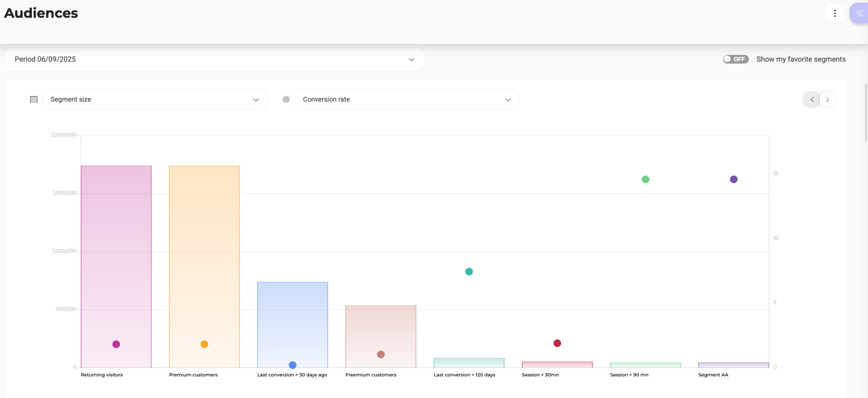Click the Show my favorite segments label
Image resolution: width=868 pixels, height=398 pixels.
click(x=801, y=59)
